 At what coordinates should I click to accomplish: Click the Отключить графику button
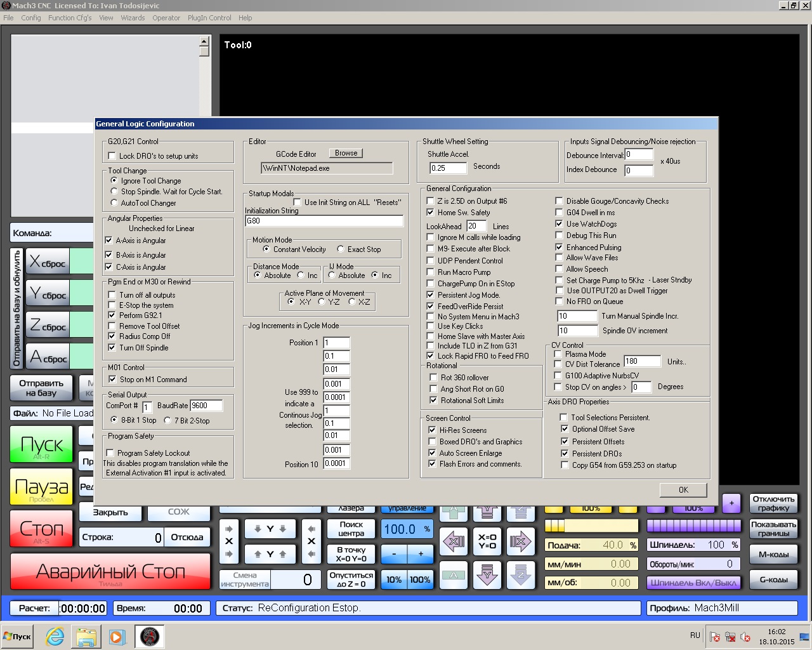pyautogui.click(x=774, y=503)
